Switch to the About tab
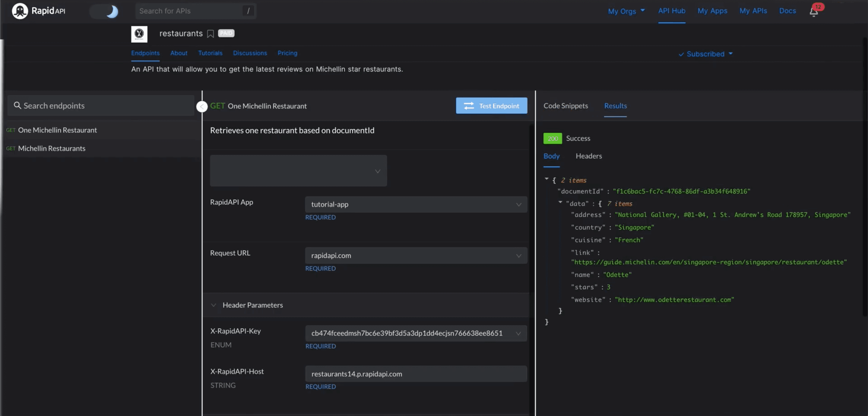Viewport: 868px width, 416px height. coord(179,53)
